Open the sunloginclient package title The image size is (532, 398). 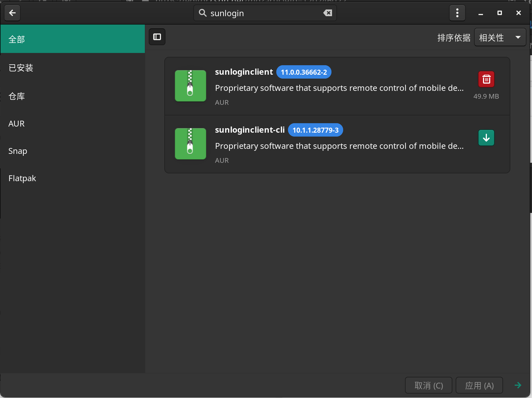pos(244,72)
